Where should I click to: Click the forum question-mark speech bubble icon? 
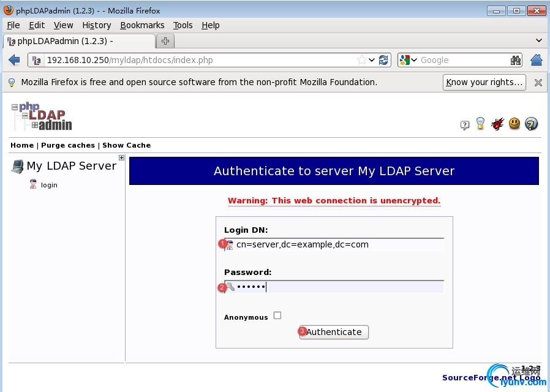pyautogui.click(x=464, y=125)
